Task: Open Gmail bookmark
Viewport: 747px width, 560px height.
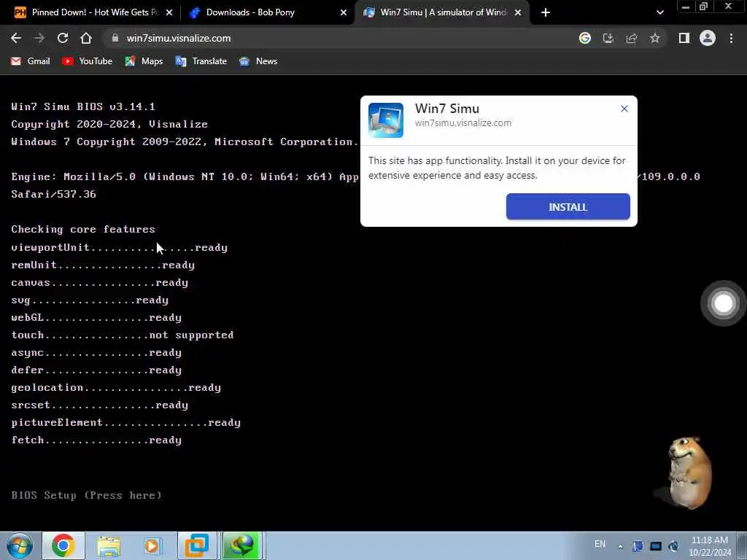Action: (31, 61)
